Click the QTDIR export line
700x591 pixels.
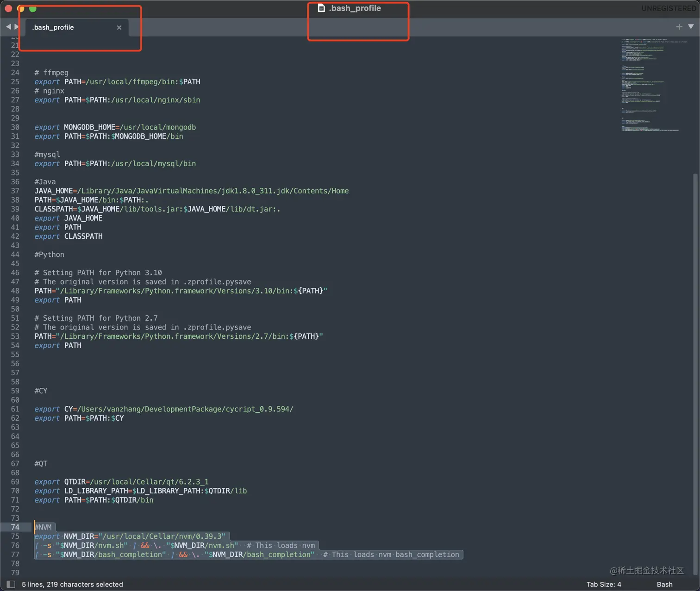121,482
